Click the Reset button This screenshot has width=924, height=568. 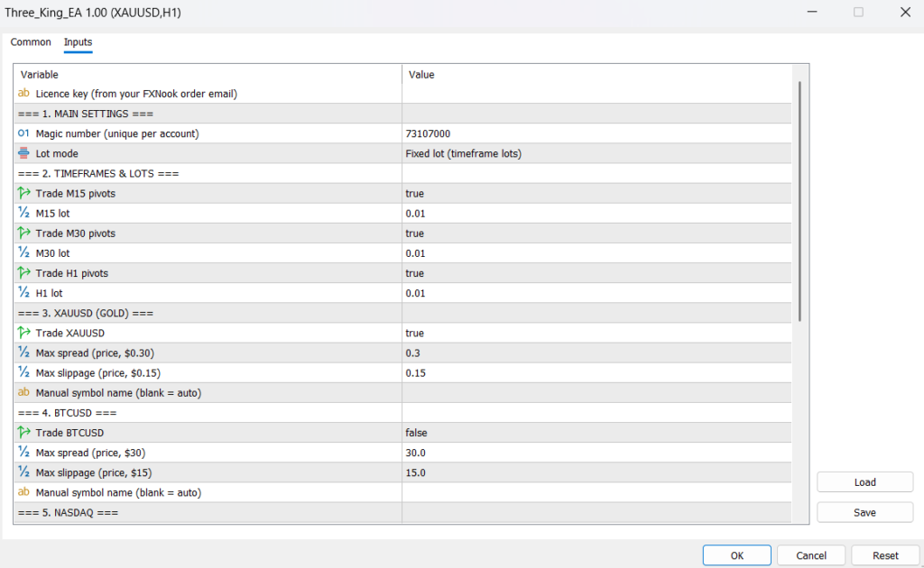[885, 555]
